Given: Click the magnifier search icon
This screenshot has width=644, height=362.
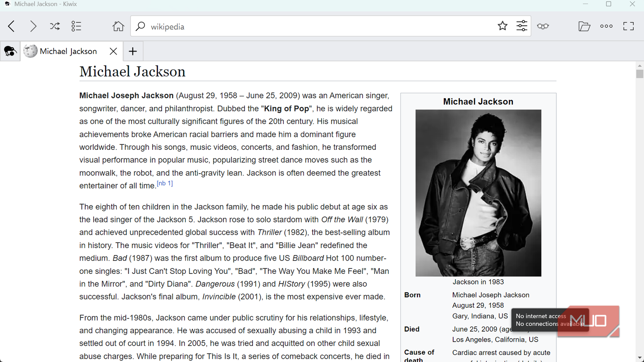Looking at the screenshot, I should [x=140, y=26].
